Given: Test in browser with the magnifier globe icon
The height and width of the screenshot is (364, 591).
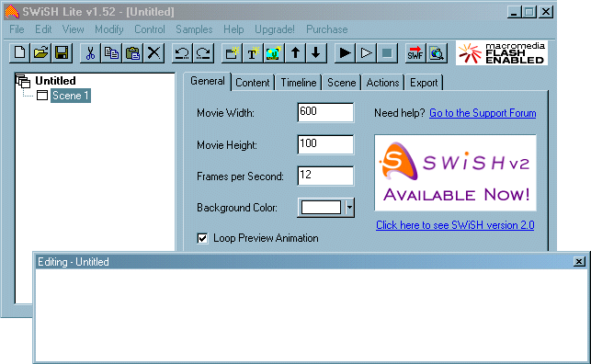Looking at the screenshot, I should 437,52.
